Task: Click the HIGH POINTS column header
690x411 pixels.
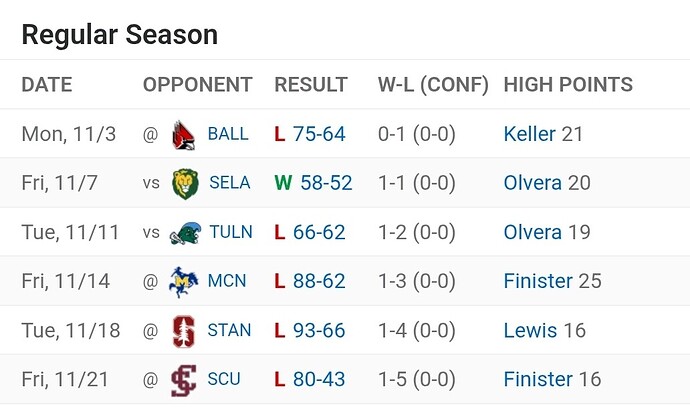Action: coord(567,85)
